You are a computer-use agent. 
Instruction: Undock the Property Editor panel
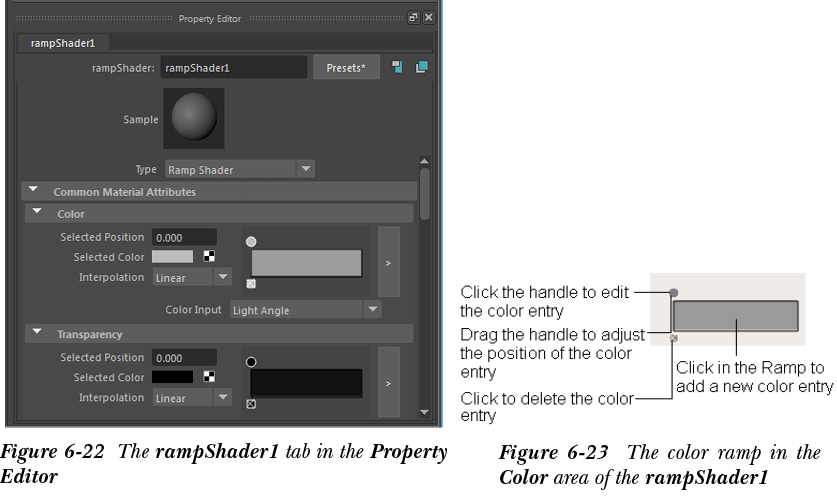click(414, 18)
